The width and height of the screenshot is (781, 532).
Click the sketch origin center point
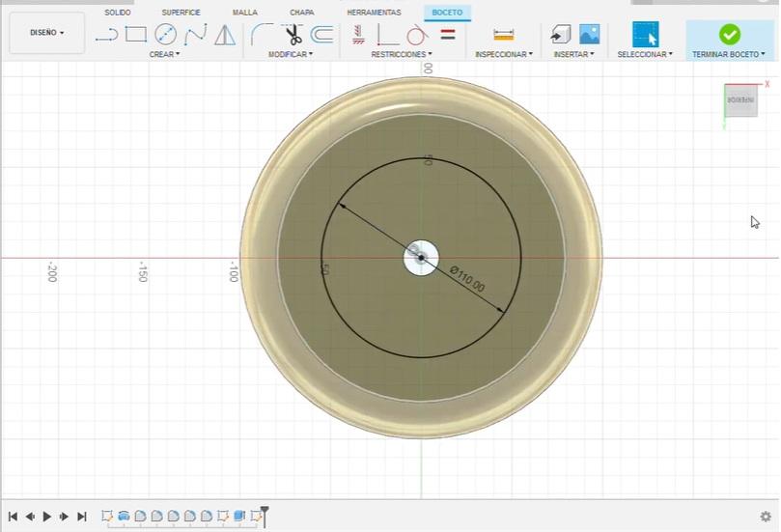point(421,258)
